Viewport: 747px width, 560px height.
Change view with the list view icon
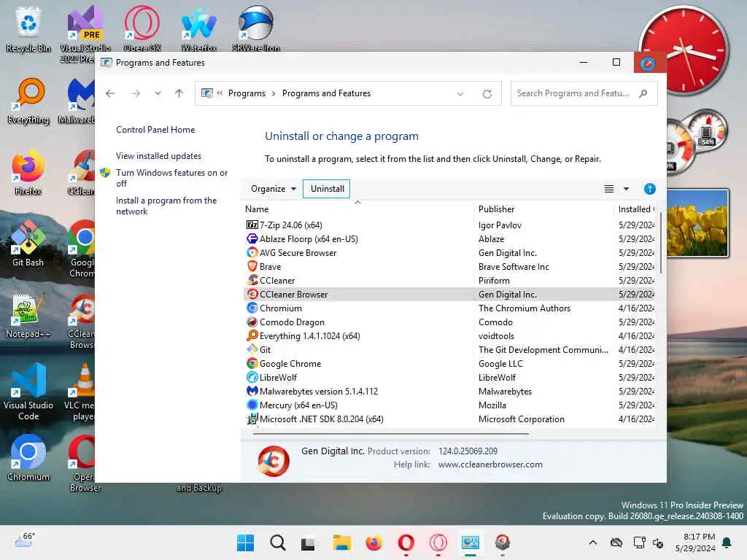pyautogui.click(x=609, y=189)
